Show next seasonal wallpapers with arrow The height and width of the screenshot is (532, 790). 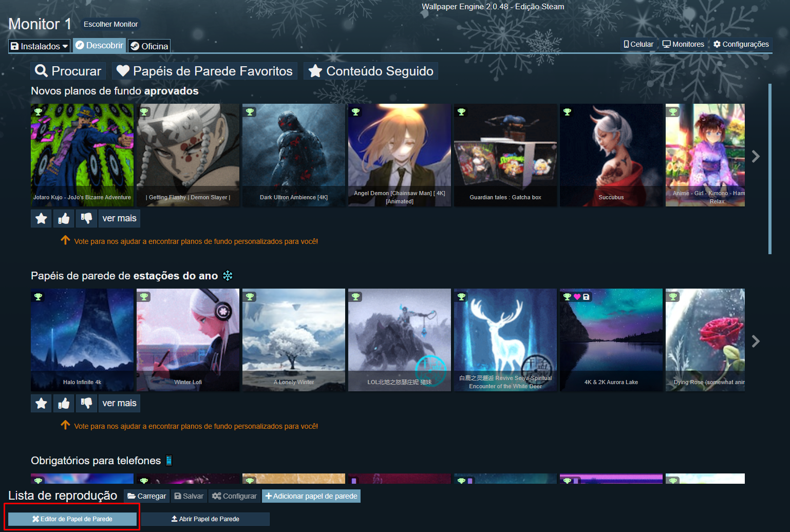[x=756, y=341]
